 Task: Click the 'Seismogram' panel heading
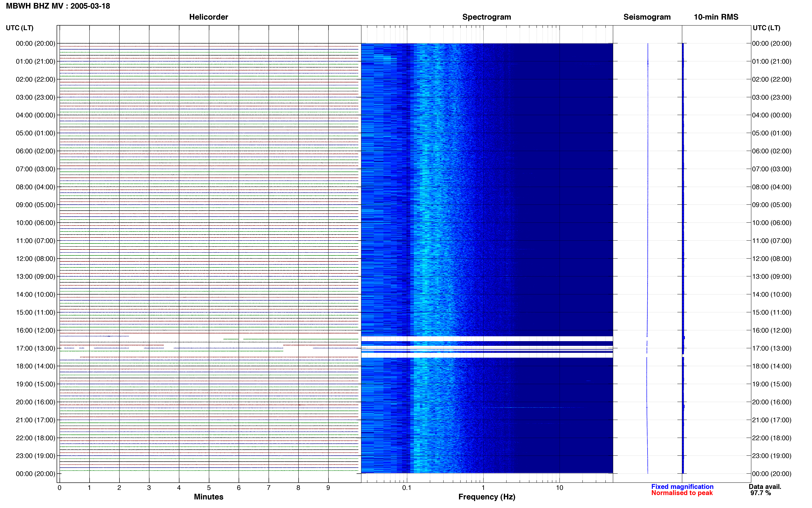[647, 17]
